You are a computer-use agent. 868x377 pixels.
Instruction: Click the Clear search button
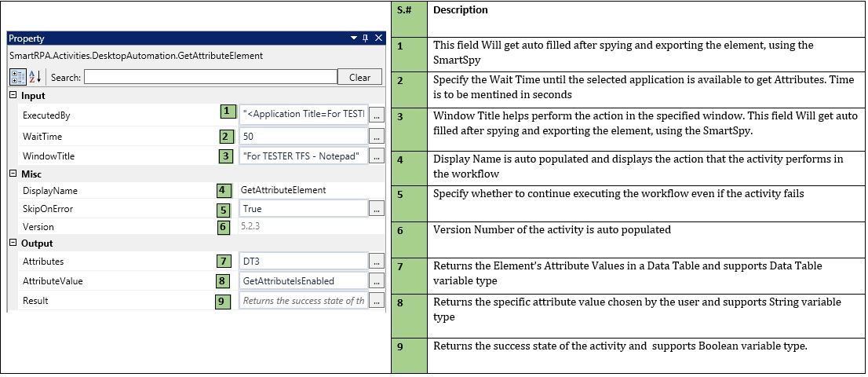pos(359,77)
